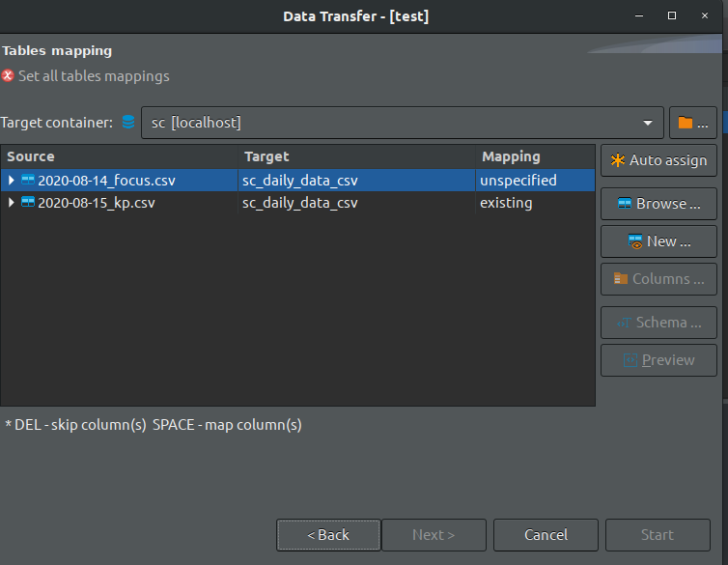The height and width of the screenshot is (565, 728).
Task: Click the Set all tables mappings message
Action: pyautogui.click(x=94, y=76)
